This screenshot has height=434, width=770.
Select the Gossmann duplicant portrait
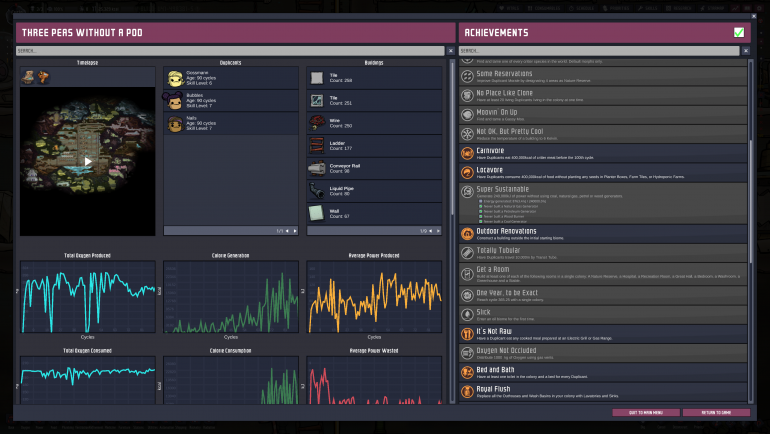coord(174,78)
